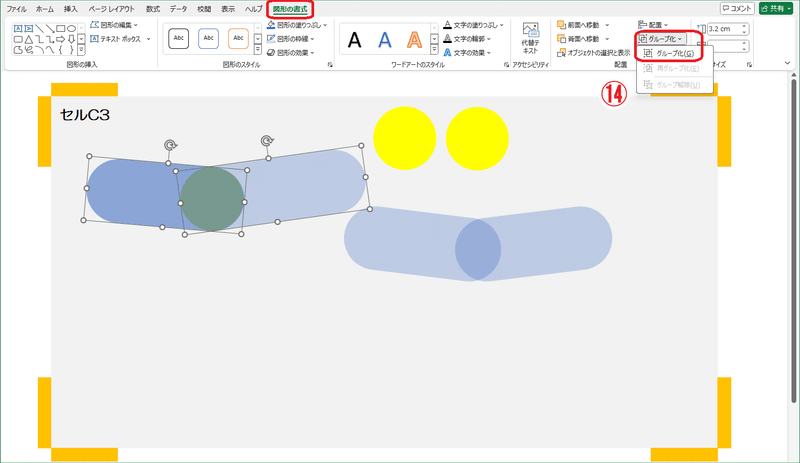Open Shape Fill (図形の塗りつぶし) dropdown

[x=297, y=25]
